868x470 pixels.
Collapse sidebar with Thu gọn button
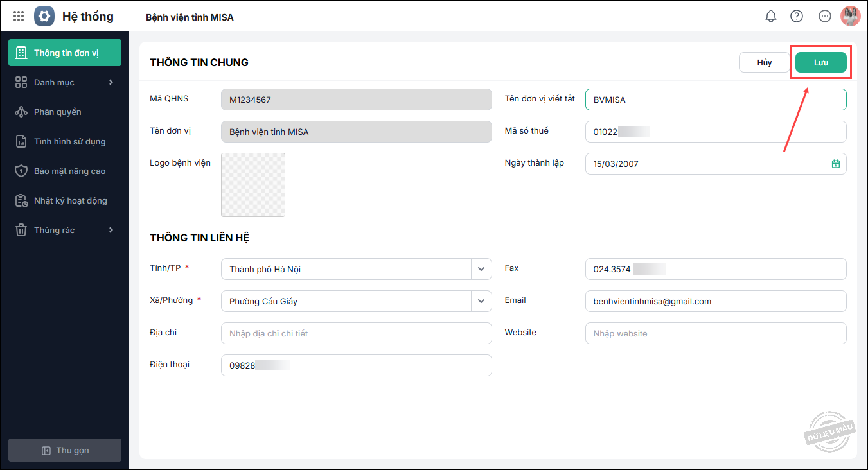coord(65,450)
